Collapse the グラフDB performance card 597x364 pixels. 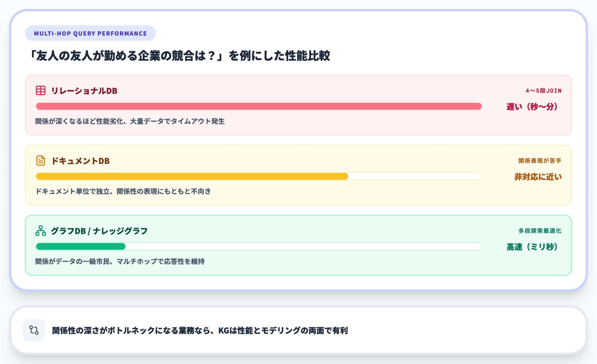coord(298,245)
